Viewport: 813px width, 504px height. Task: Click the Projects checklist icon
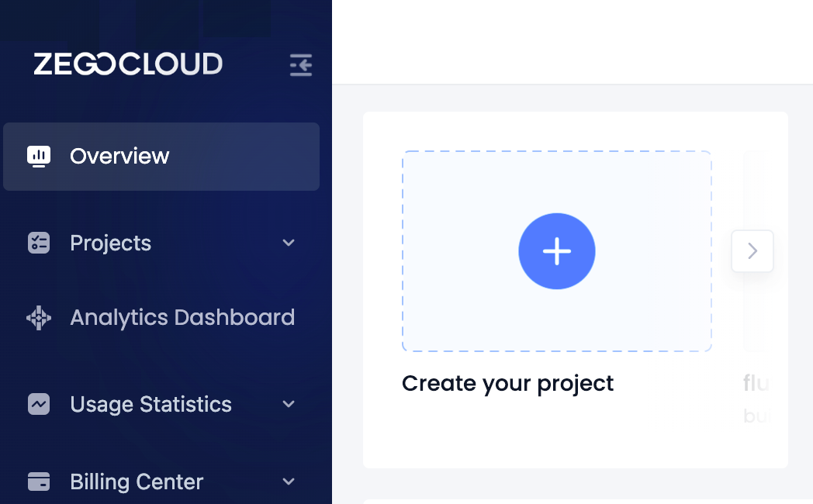tap(39, 243)
